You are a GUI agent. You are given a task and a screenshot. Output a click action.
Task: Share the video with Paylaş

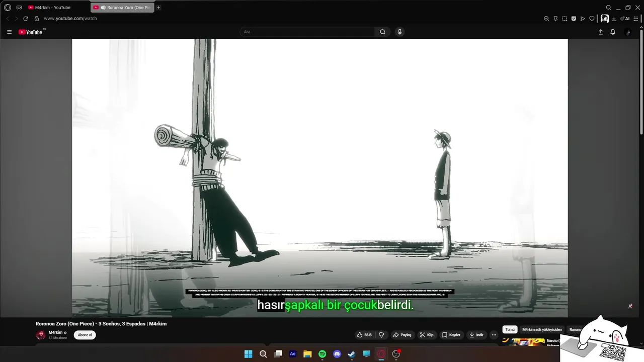pyautogui.click(x=403, y=335)
